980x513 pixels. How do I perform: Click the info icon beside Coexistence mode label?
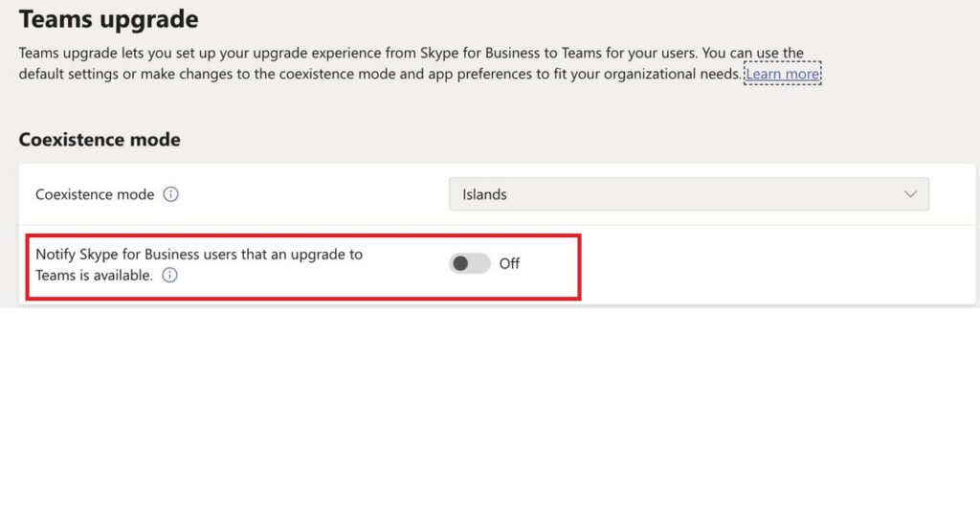(x=171, y=194)
